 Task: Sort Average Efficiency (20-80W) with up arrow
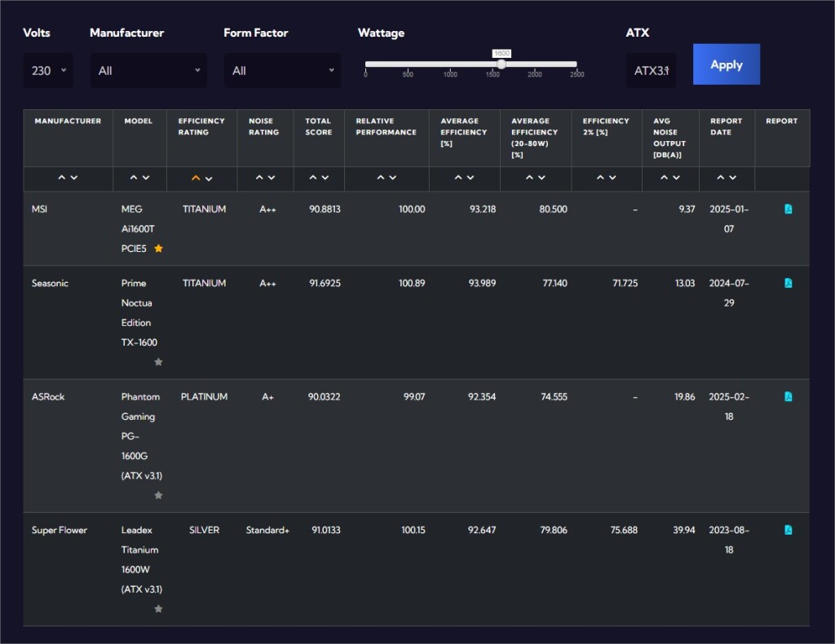[x=529, y=178]
